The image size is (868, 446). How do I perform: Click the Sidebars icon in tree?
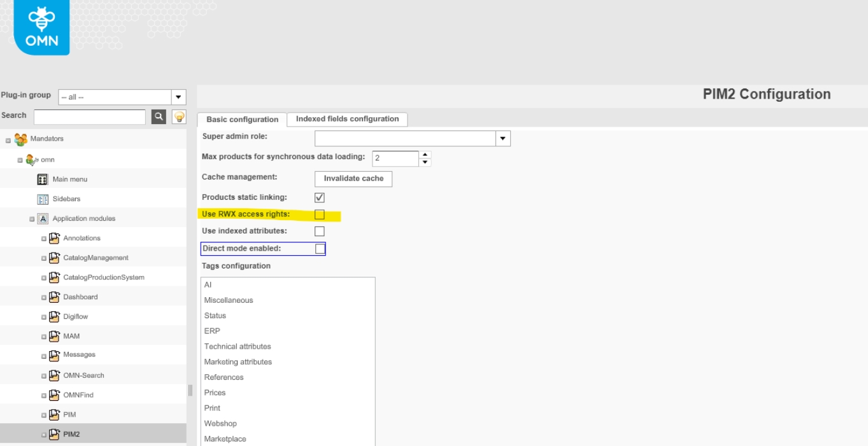[43, 199]
